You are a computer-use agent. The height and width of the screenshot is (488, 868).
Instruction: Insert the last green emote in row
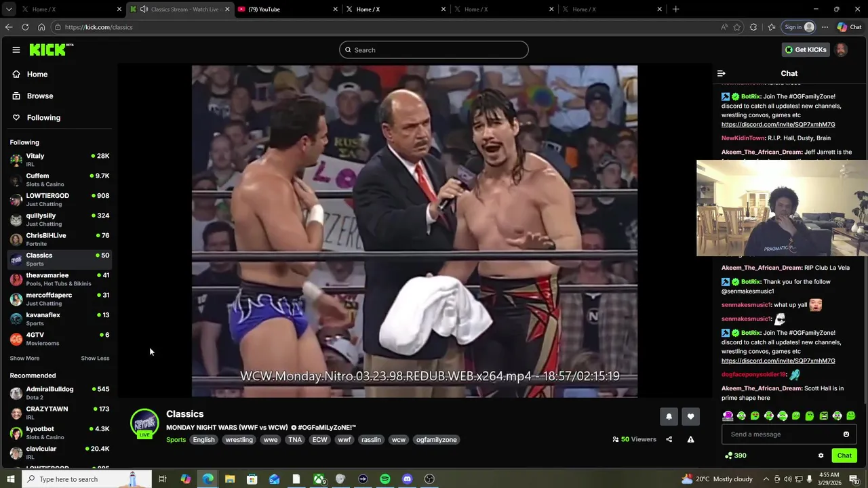coord(851,415)
